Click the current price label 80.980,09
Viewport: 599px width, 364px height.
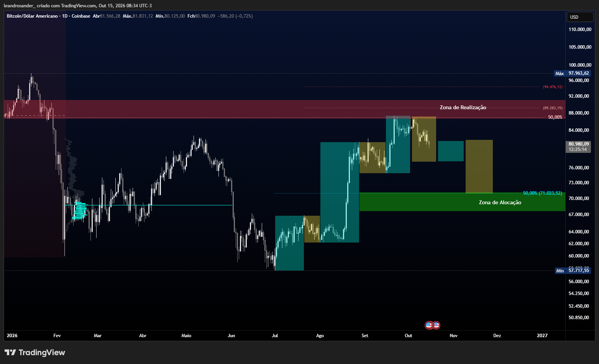(x=579, y=144)
